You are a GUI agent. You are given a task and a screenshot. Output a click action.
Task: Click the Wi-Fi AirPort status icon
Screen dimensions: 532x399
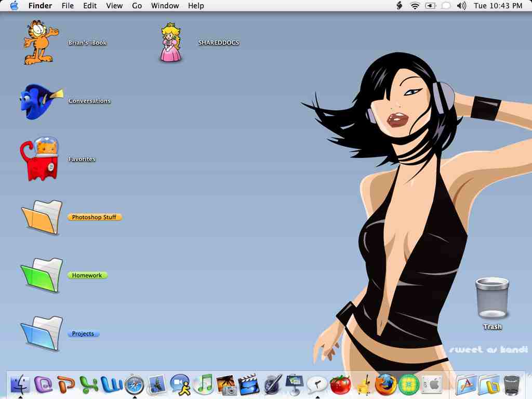pos(415,6)
